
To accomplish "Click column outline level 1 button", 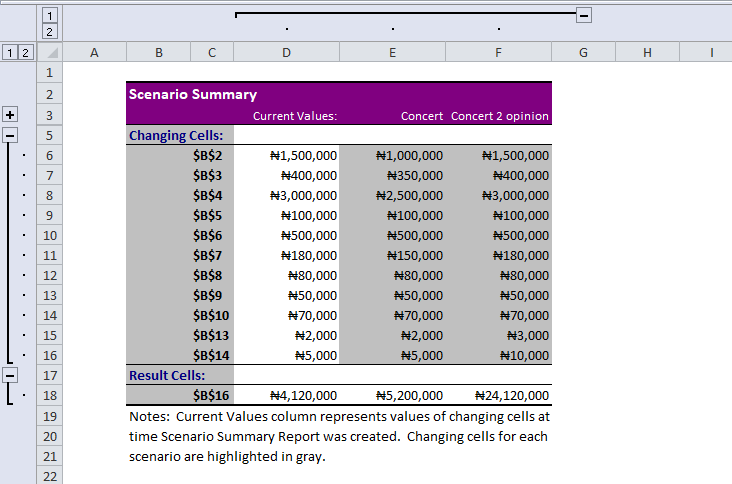I will [48, 15].
